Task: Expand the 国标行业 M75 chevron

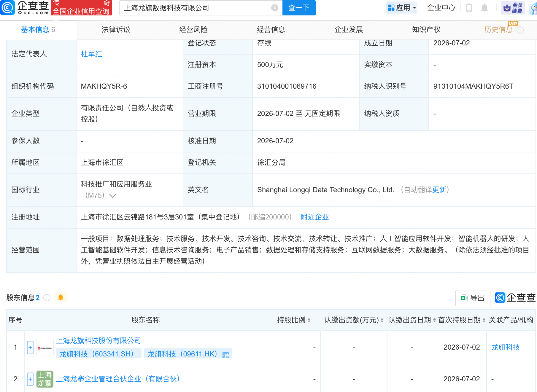Action: 113,195
